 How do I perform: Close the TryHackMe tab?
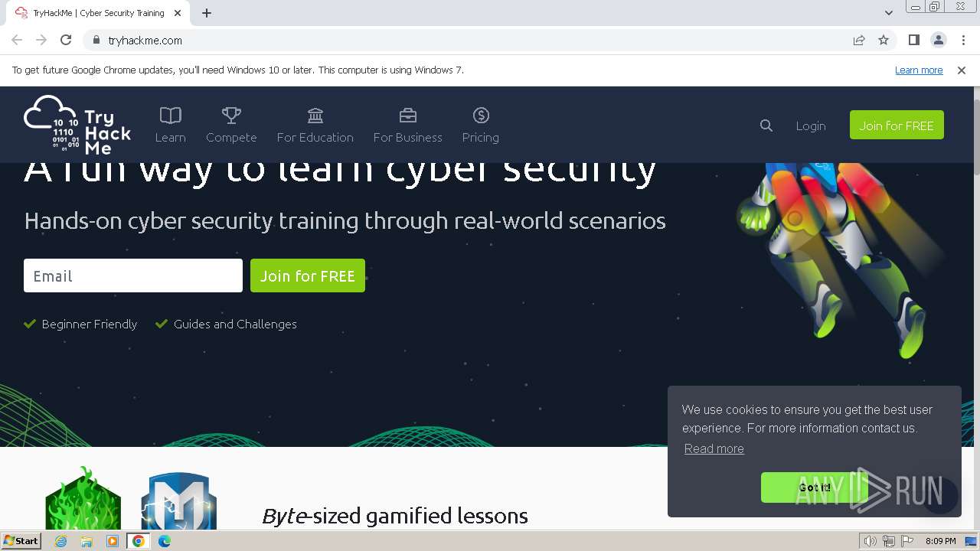[178, 13]
